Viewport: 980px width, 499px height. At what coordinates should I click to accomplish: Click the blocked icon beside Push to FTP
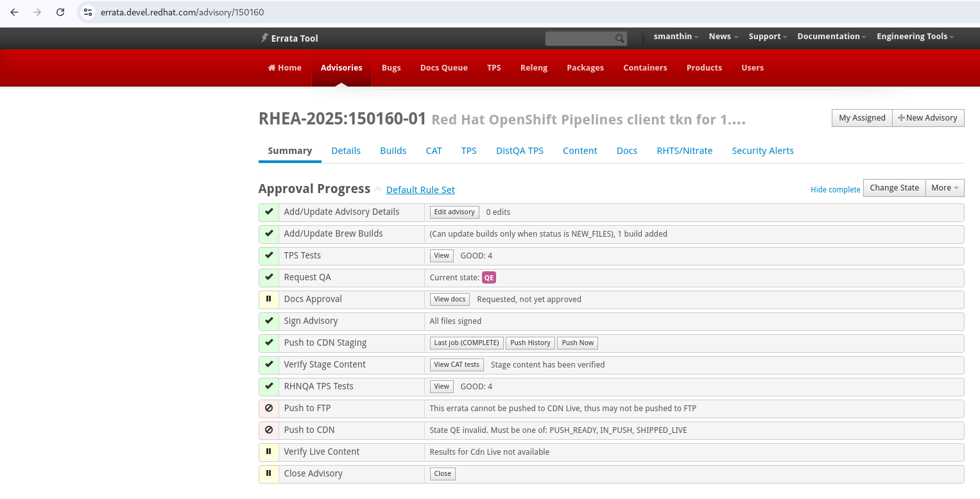[269, 408]
